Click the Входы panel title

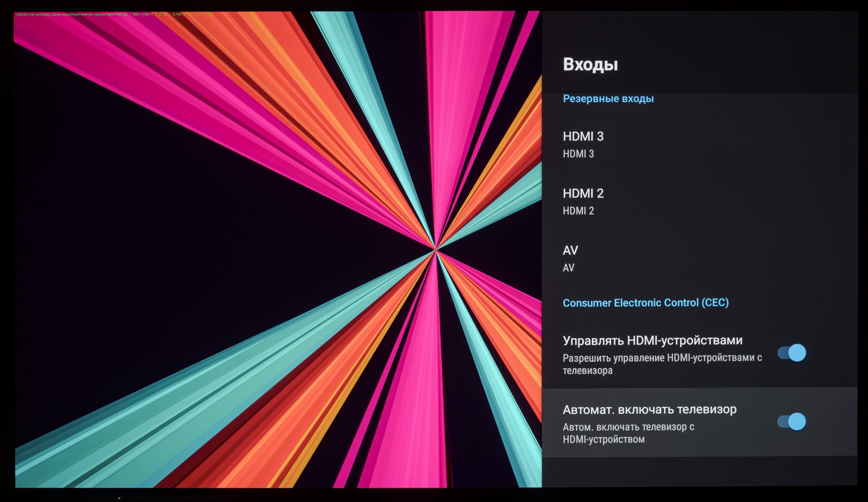tap(590, 65)
